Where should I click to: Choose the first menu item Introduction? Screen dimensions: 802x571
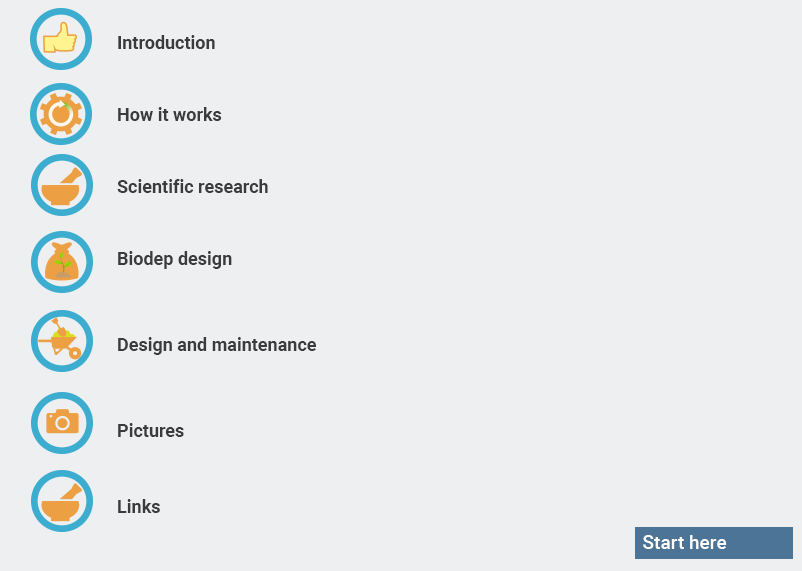[166, 43]
